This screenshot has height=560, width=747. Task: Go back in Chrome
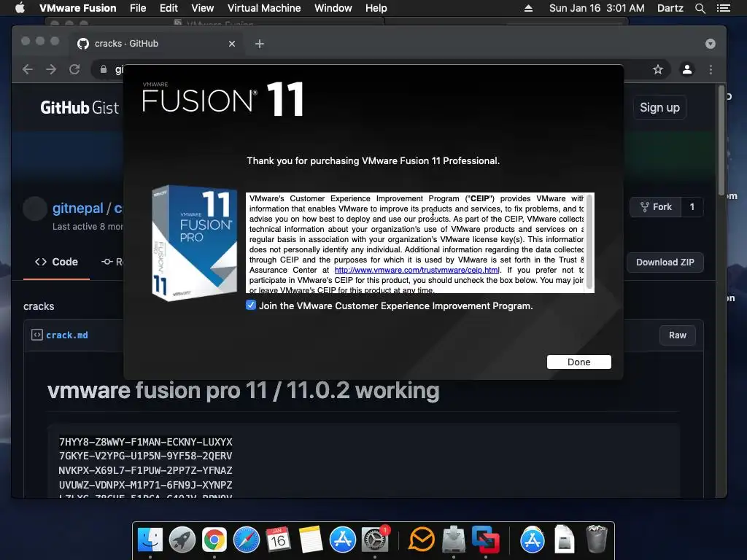(x=28, y=69)
